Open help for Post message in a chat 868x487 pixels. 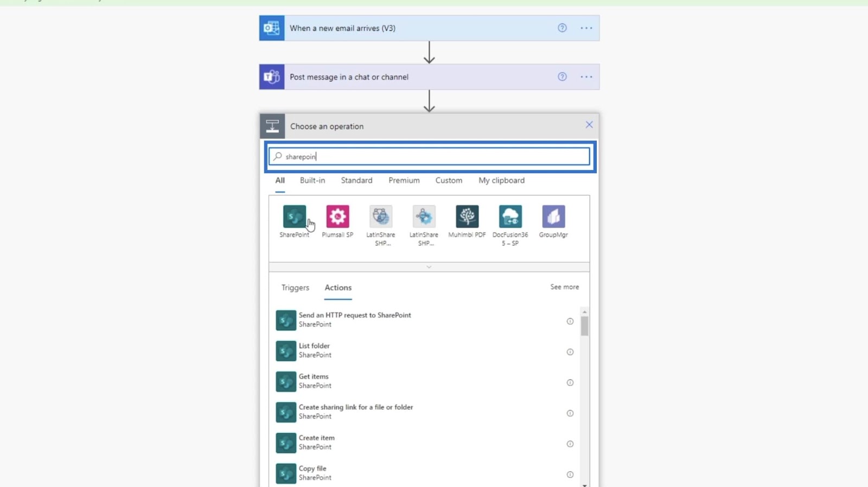click(562, 77)
